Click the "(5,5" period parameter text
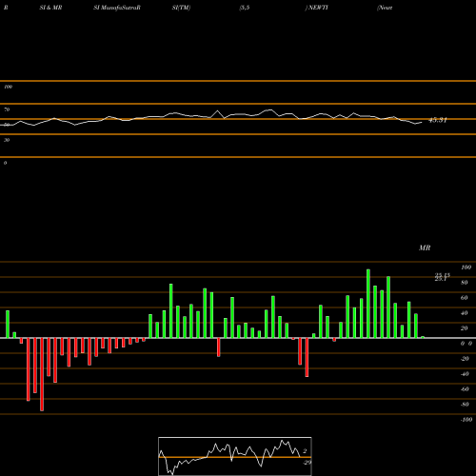The image size is (476, 476). coord(245,8)
